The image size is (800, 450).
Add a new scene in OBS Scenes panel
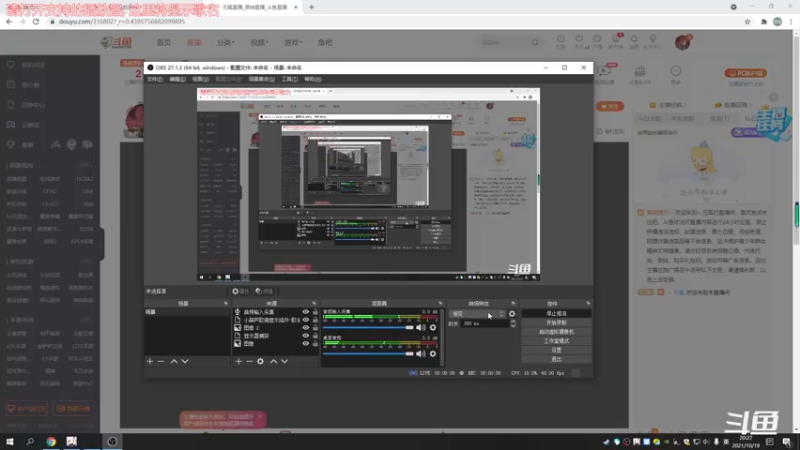149,361
